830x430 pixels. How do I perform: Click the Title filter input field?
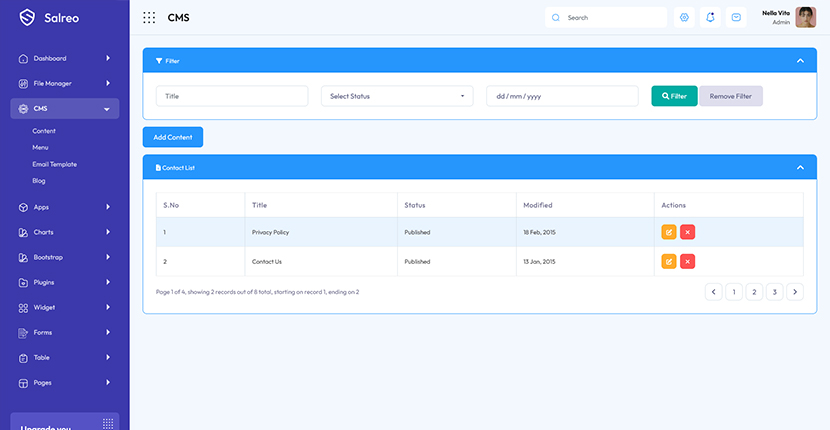[232, 96]
